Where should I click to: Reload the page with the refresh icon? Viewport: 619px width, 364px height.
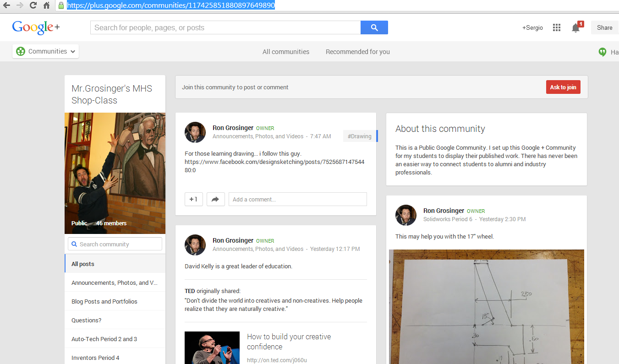(33, 5)
